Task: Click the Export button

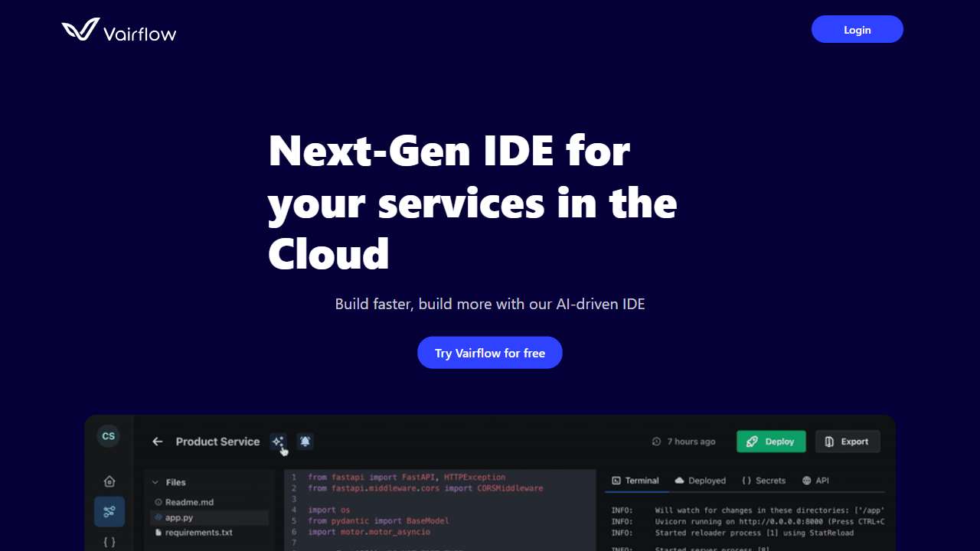Action: 847,442
